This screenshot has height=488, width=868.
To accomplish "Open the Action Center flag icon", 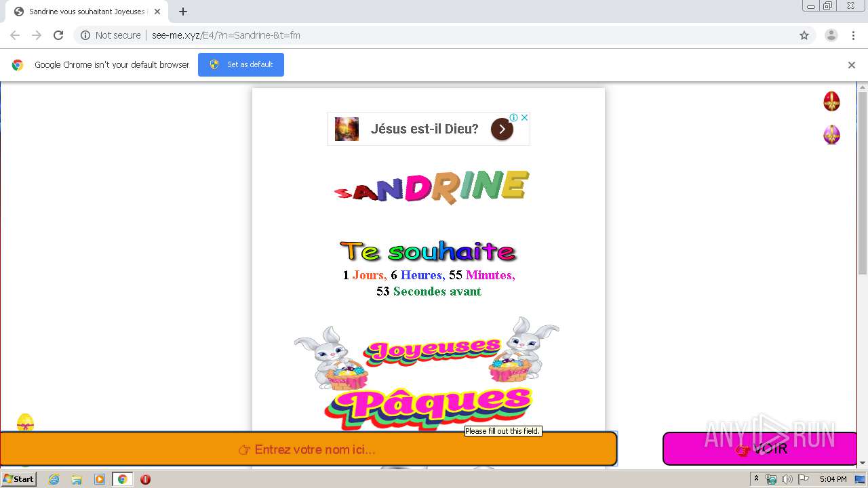I will click(803, 479).
